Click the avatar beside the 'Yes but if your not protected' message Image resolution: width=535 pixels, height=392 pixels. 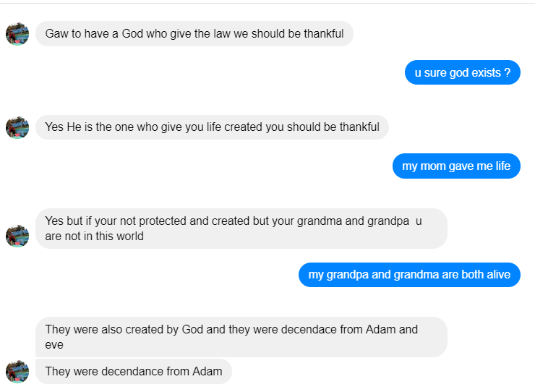point(17,236)
